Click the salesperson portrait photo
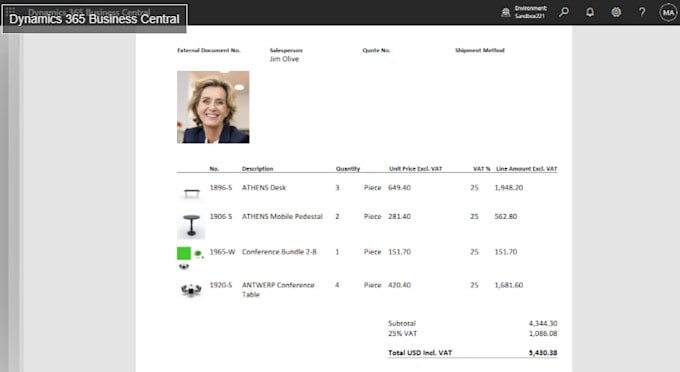The image size is (680, 372). 213,107
